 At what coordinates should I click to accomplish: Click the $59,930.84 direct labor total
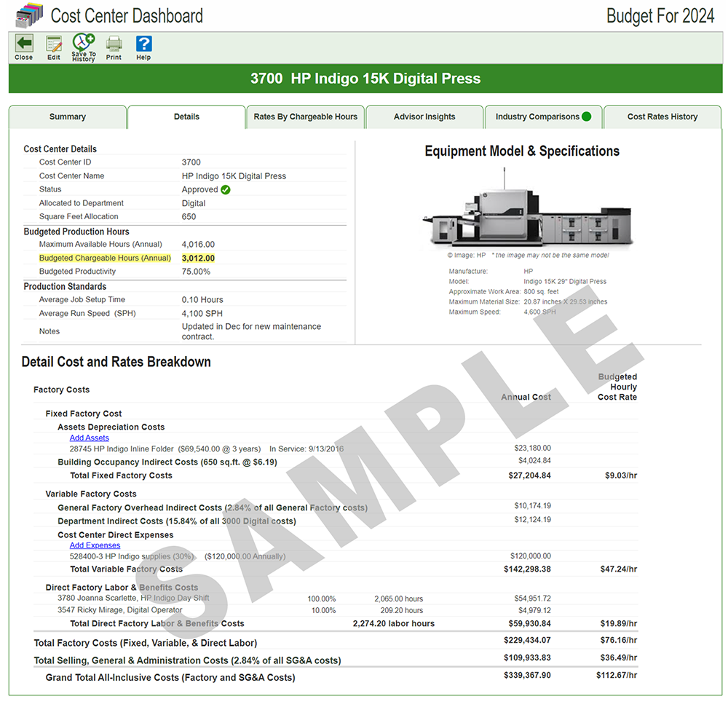tap(530, 623)
